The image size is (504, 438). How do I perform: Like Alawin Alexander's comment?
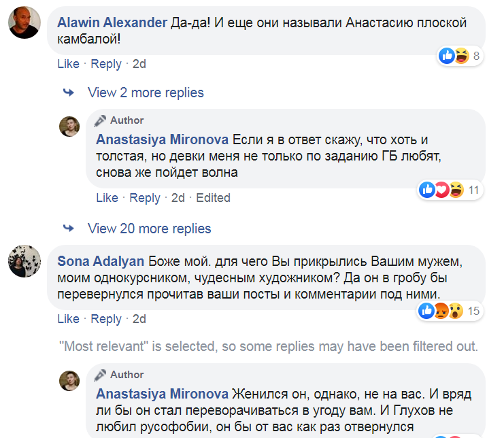click(68, 64)
